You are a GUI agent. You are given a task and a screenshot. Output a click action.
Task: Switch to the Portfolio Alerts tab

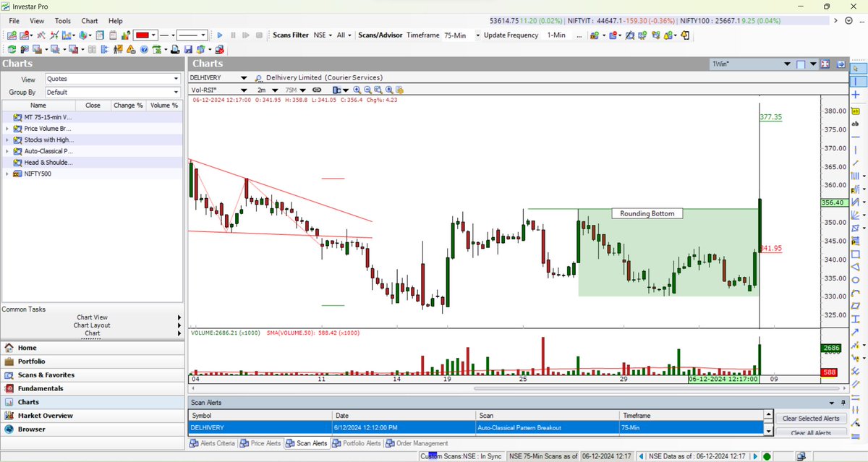(x=357, y=443)
